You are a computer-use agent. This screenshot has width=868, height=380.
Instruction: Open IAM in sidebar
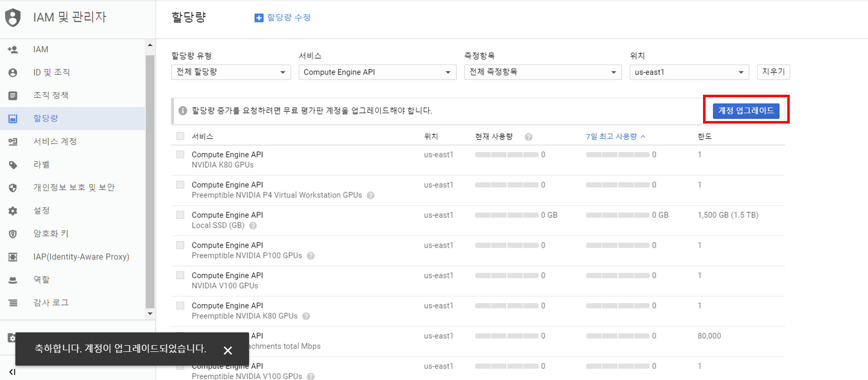pyautogui.click(x=72, y=50)
